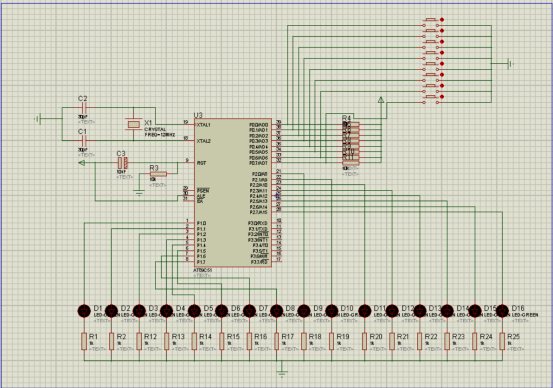Select resistor R14
Viewport: 553px width, 388px height.
194,341
